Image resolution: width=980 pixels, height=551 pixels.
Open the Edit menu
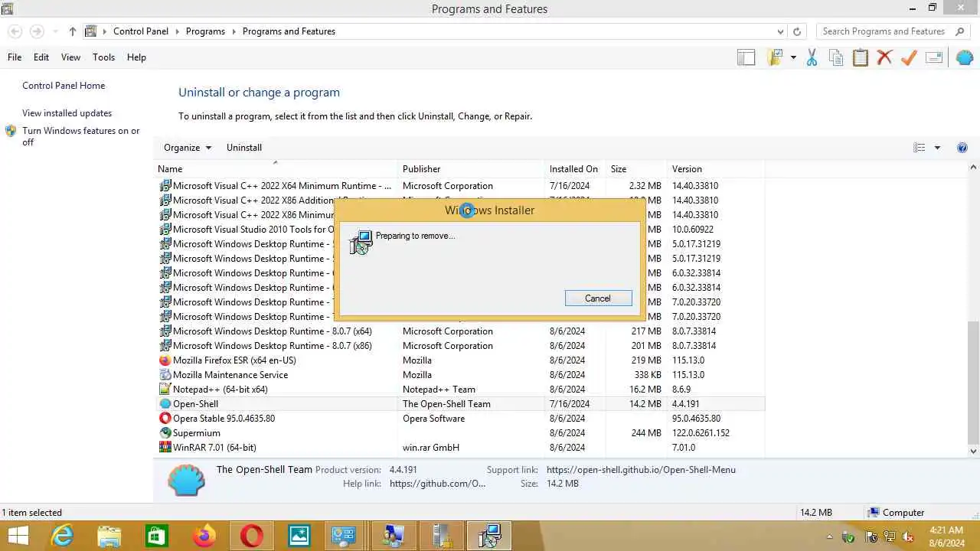coord(41,57)
